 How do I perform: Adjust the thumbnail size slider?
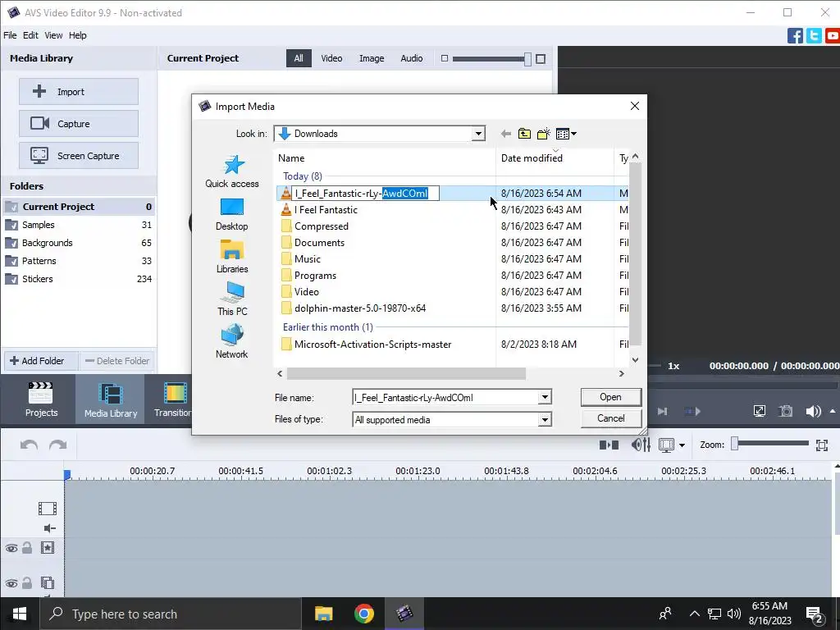tap(527, 59)
